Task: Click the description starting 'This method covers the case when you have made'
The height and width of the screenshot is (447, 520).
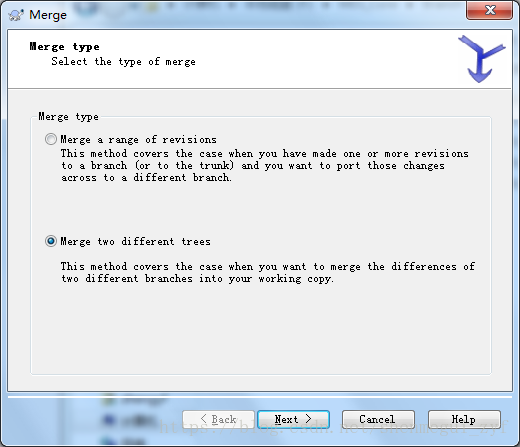Action: click(265, 165)
